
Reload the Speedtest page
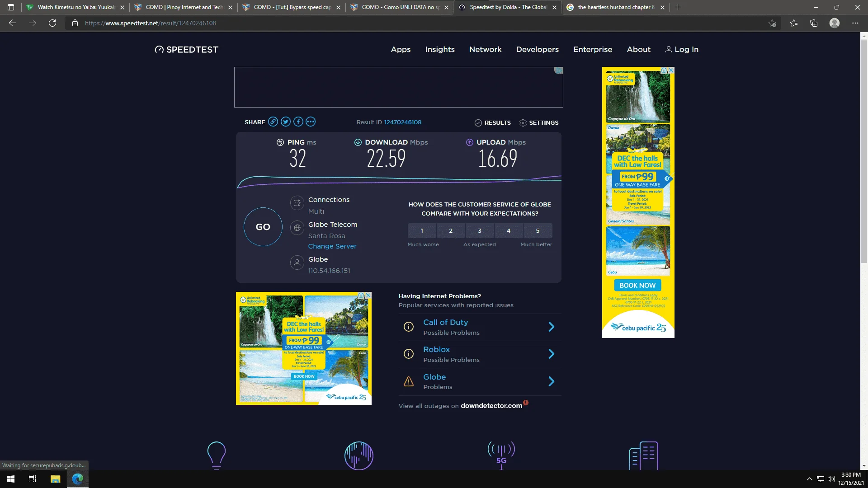tap(52, 23)
